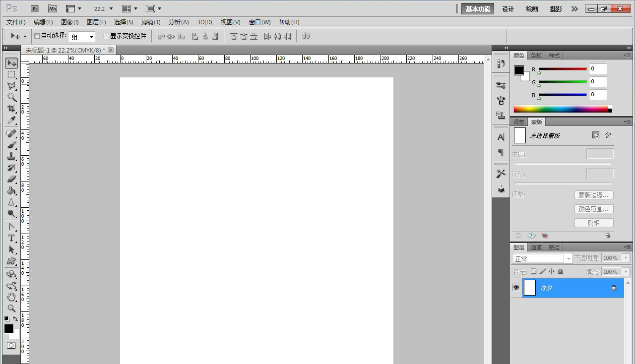This screenshot has height=364, width=635.
Task: Select the Zoom magnifier tool
Action: 11,308
